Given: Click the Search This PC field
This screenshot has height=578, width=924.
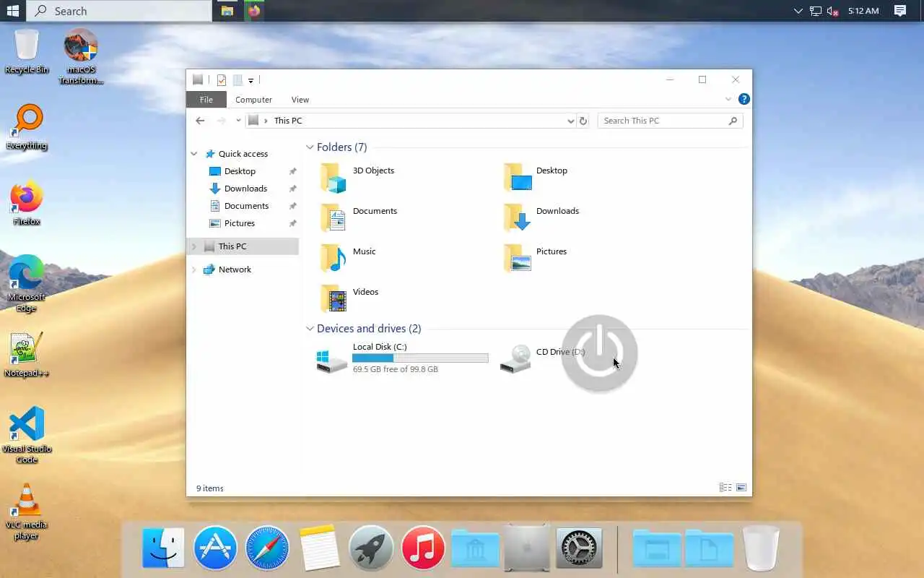Looking at the screenshot, I should [x=670, y=121].
